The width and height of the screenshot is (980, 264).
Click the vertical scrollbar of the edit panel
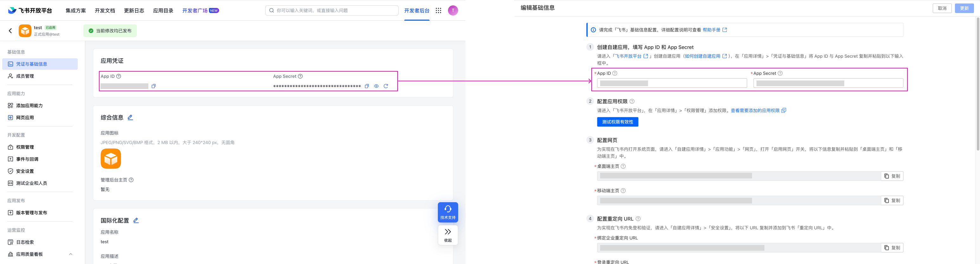point(978,84)
